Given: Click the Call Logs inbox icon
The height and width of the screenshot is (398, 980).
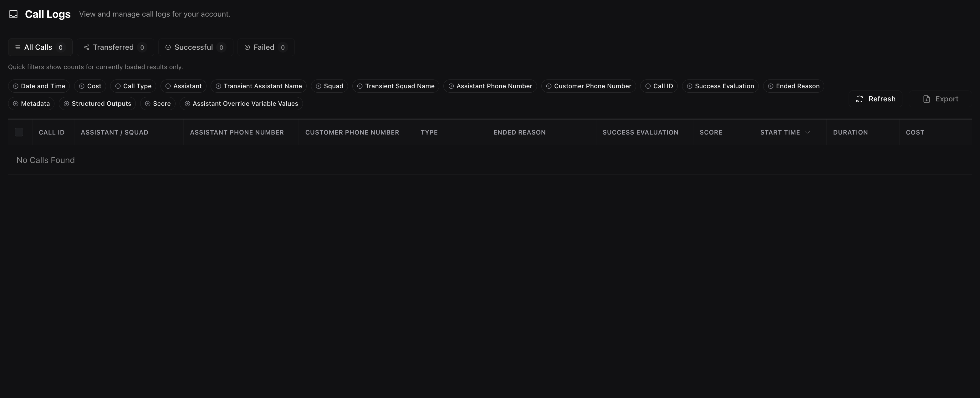Looking at the screenshot, I should [x=13, y=14].
